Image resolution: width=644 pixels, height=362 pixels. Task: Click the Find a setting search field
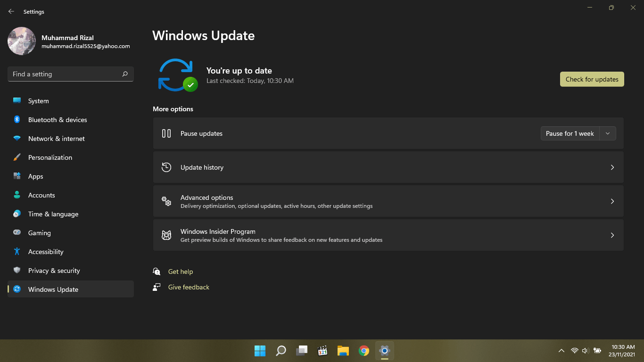click(x=71, y=74)
